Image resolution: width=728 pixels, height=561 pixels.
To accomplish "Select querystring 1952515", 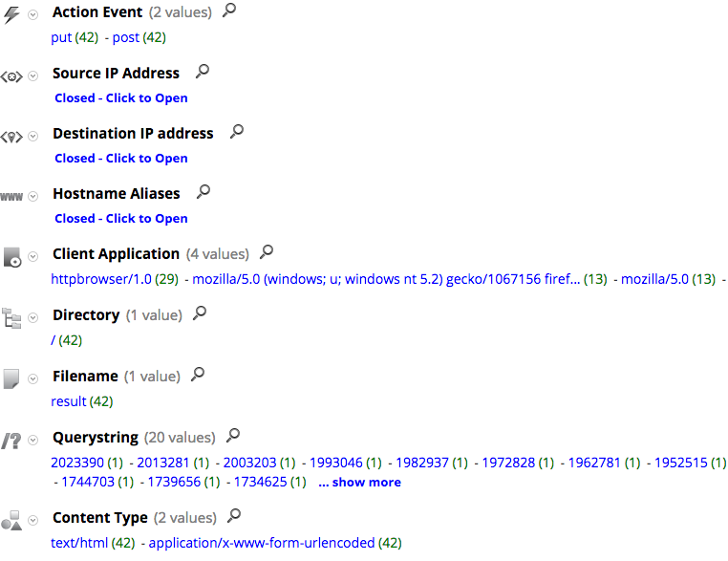I will pos(681,463).
